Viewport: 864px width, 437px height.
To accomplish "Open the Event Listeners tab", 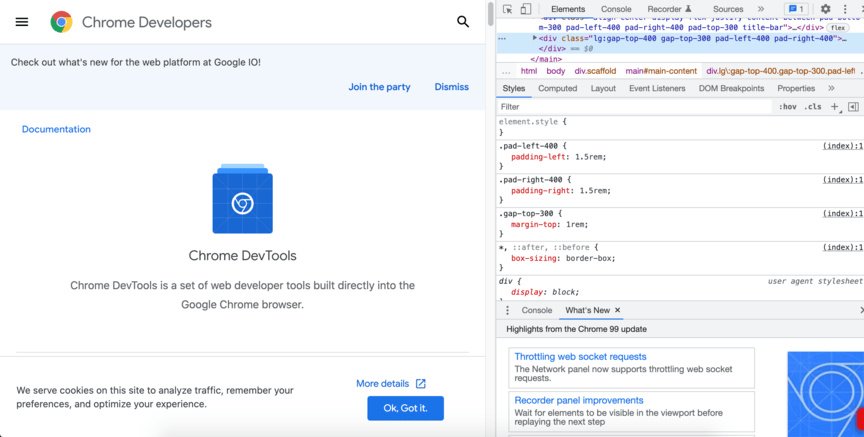I will coord(657,88).
